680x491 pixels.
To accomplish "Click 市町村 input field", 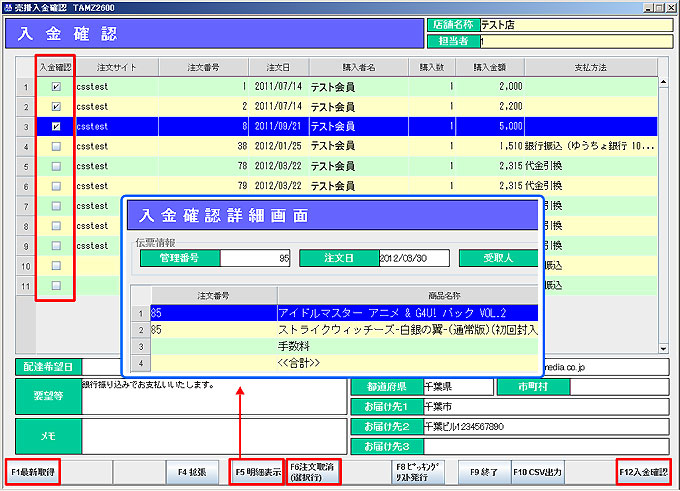I will pyautogui.click(x=619, y=387).
